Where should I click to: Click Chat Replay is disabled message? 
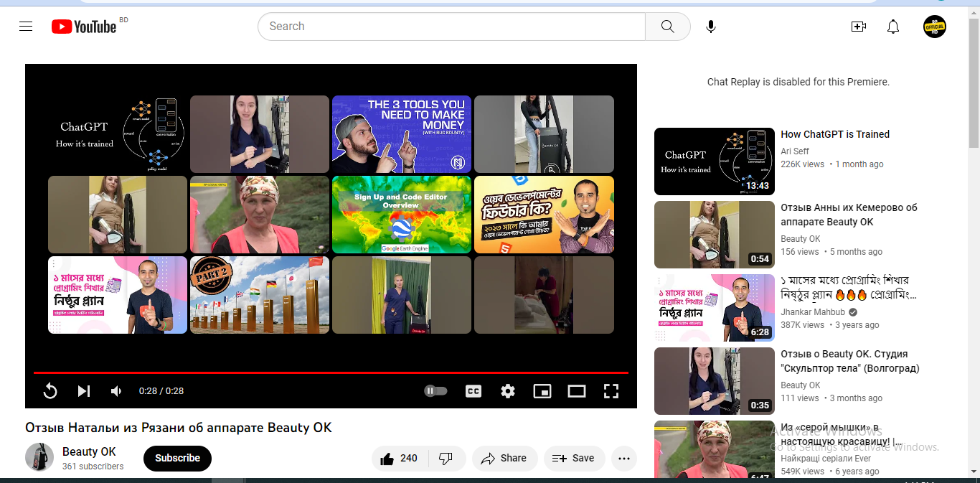pyautogui.click(x=798, y=82)
